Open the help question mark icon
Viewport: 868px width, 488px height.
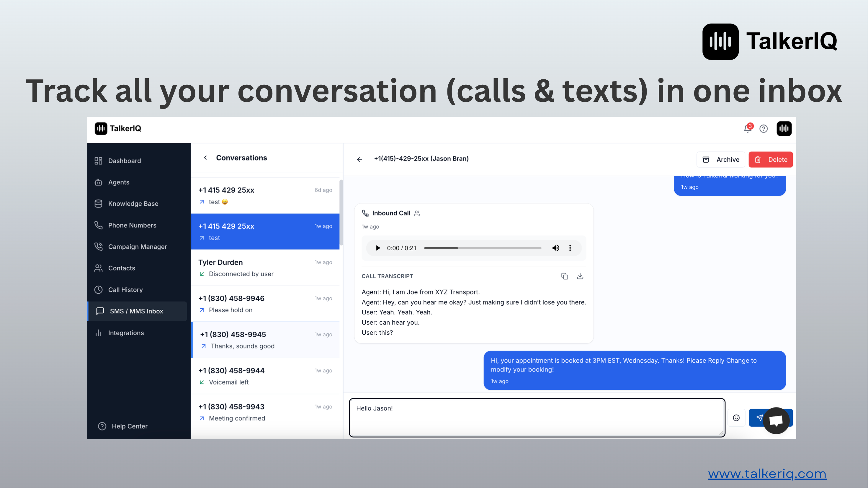click(x=764, y=129)
